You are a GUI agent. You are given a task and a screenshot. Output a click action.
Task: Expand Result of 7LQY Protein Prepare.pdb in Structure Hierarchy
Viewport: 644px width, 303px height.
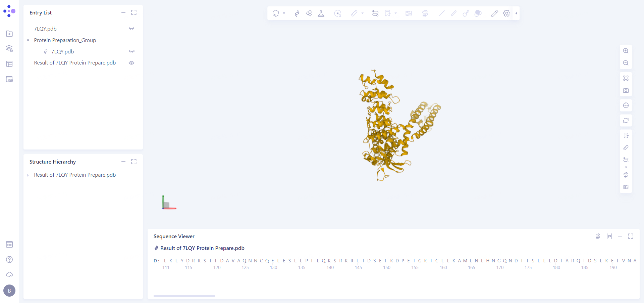(x=28, y=175)
